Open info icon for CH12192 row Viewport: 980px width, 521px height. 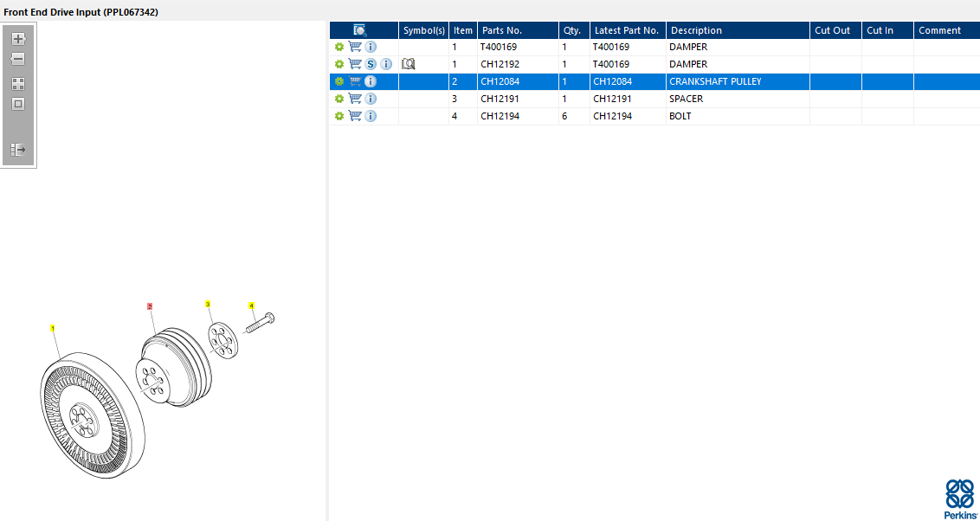pyautogui.click(x=386, y=64)
